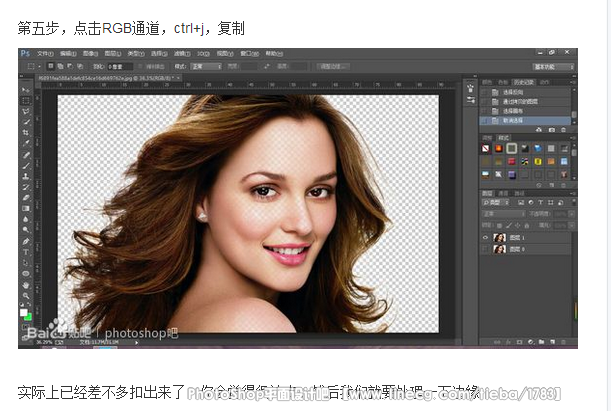Click Add to Selection mode icon
The width and height of the screenshot is (611, 411).
(60, 66)
